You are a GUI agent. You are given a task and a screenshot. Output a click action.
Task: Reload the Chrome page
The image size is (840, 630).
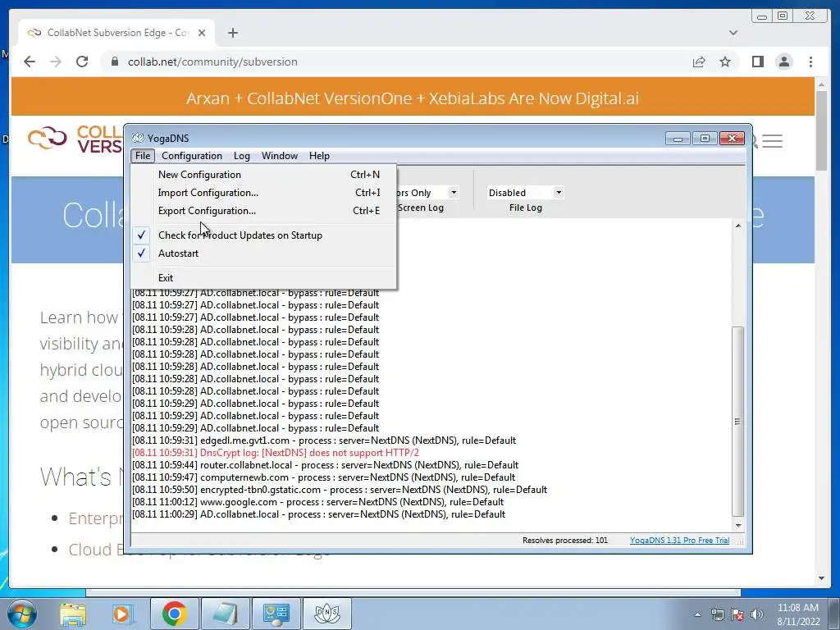[x=82, y=62]
